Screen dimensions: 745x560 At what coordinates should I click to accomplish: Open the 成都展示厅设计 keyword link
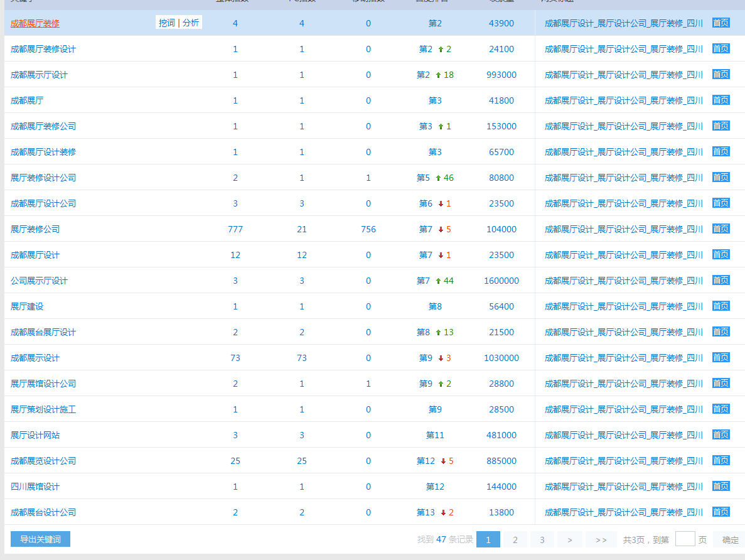(39, 75)
